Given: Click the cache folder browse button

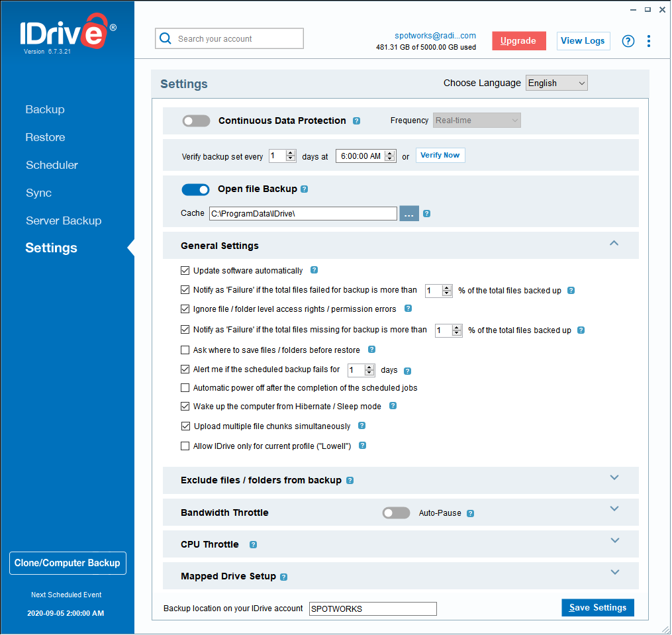Looking at the screenshot, I should point(408,213).
